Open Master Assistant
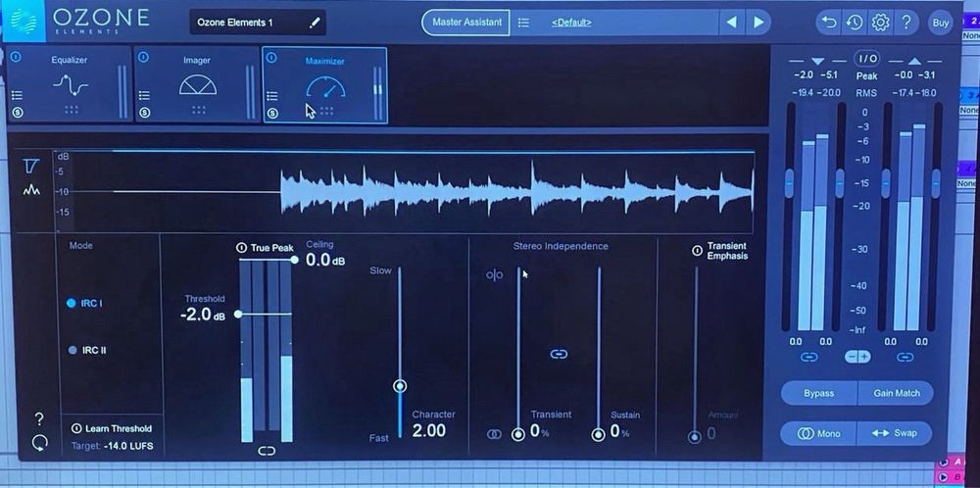 click(x=466, y=23)
